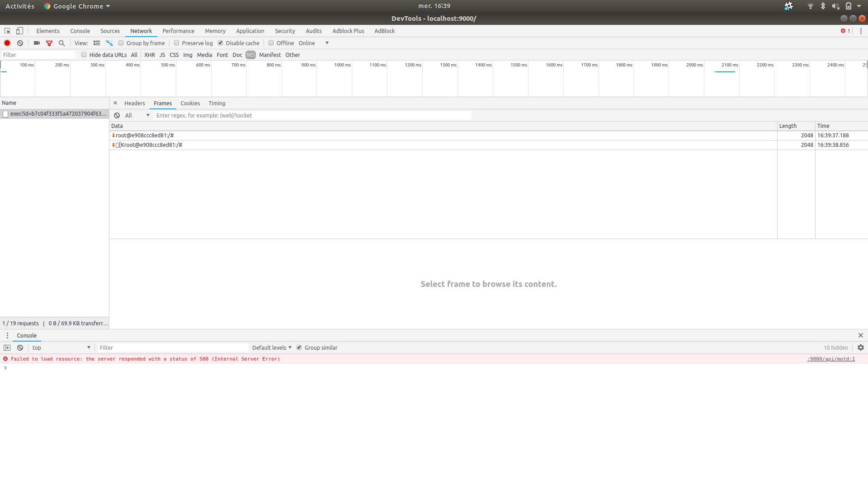Open Console settings gear icon
The height and width of the screenshot is (488, 868).
pos(860,347)
